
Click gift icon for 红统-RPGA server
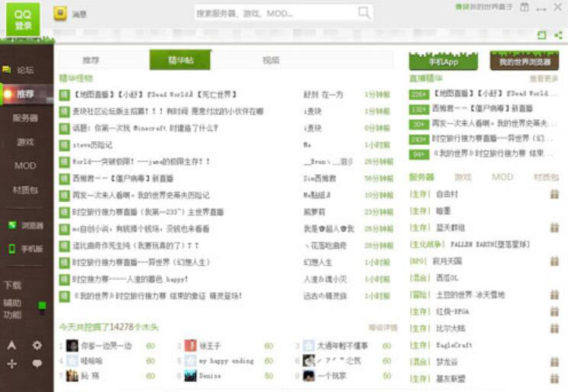(x=554, y=311)
